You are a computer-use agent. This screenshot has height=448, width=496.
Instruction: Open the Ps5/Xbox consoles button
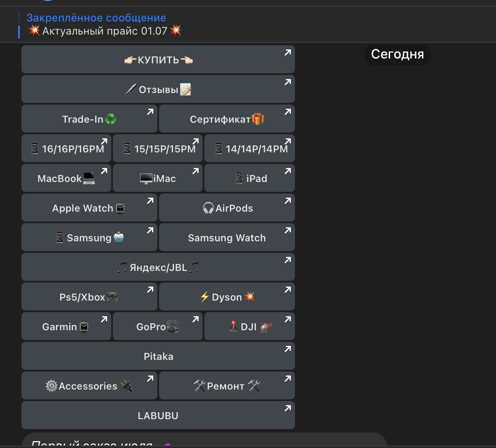click(x=89, y=297)
